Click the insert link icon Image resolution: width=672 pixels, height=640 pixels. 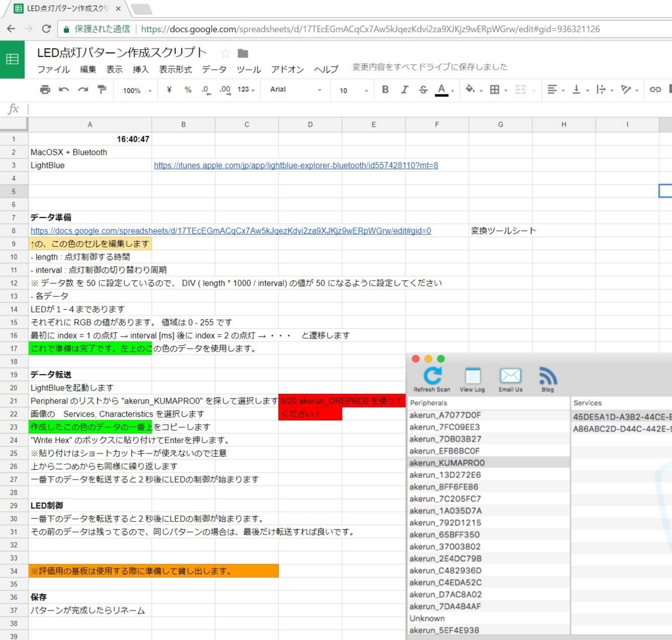pos(656,89)
